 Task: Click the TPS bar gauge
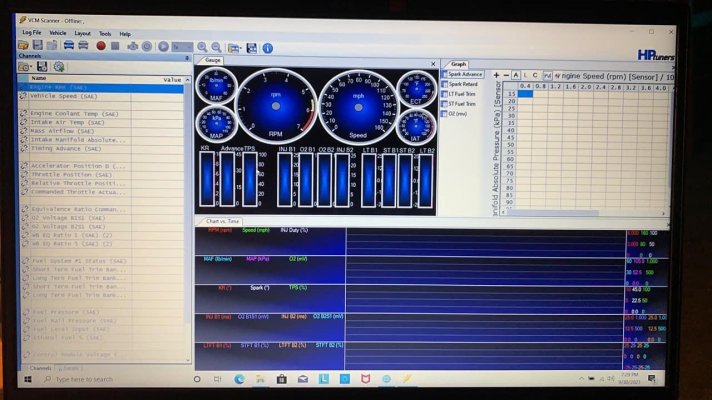[249, 179]
